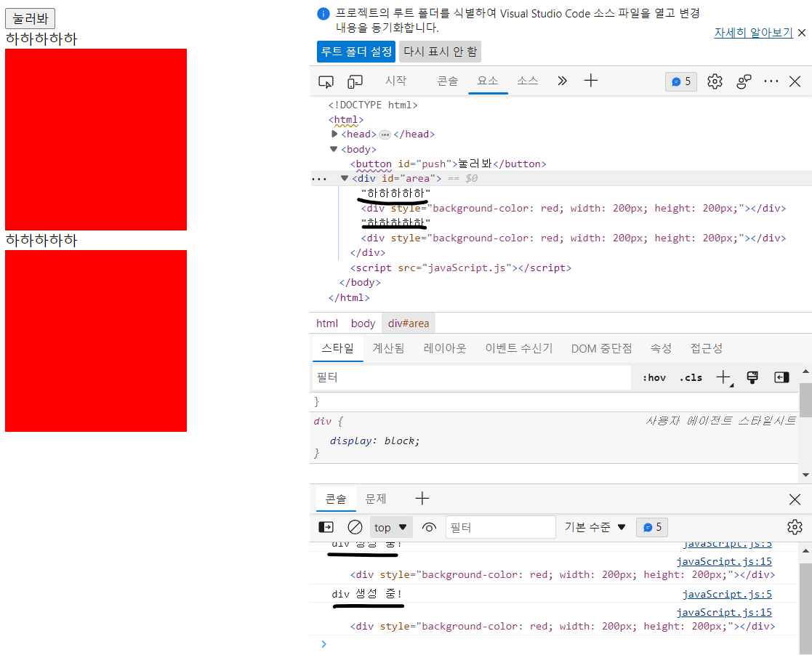This screenshot has width=812, height=655.
Task: Click the styles pane scrollbar
Action: coord(805,400)
